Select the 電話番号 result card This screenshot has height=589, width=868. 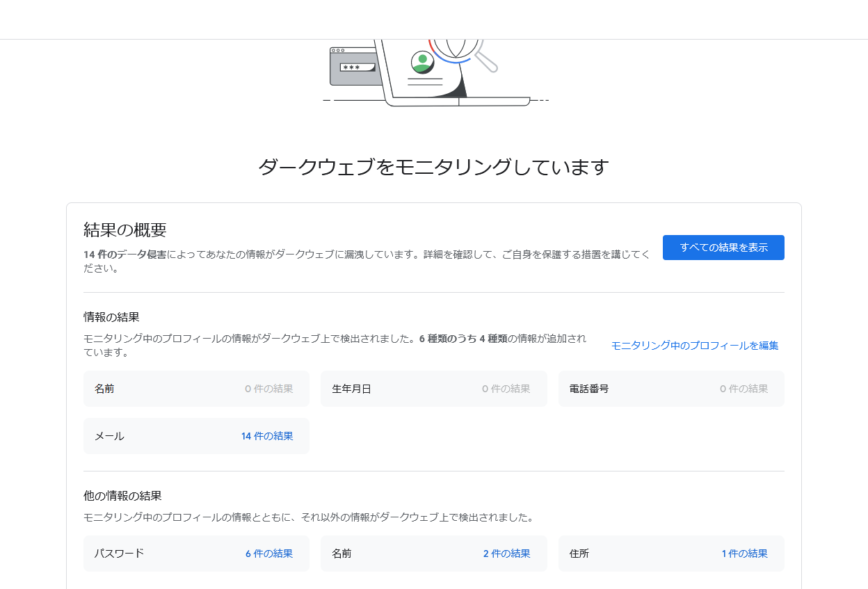(x=670, y=389)
